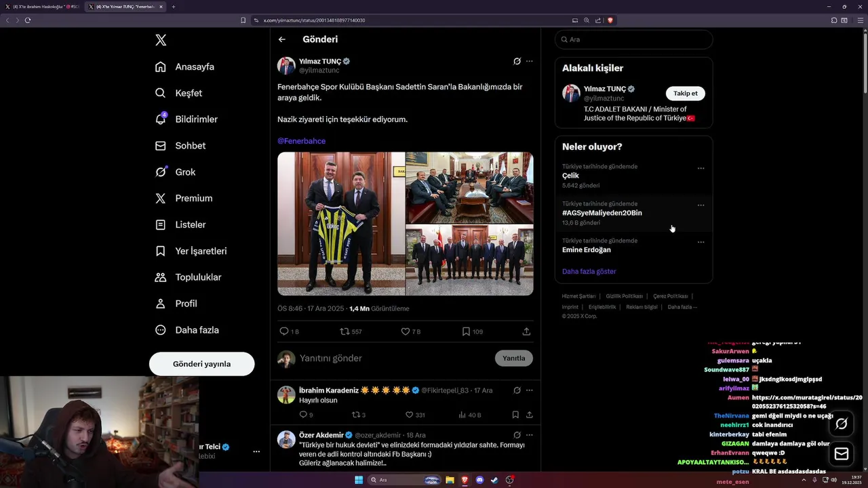Open more options on main post
This screenshot has width=868, height=488.
click(530, 61)
